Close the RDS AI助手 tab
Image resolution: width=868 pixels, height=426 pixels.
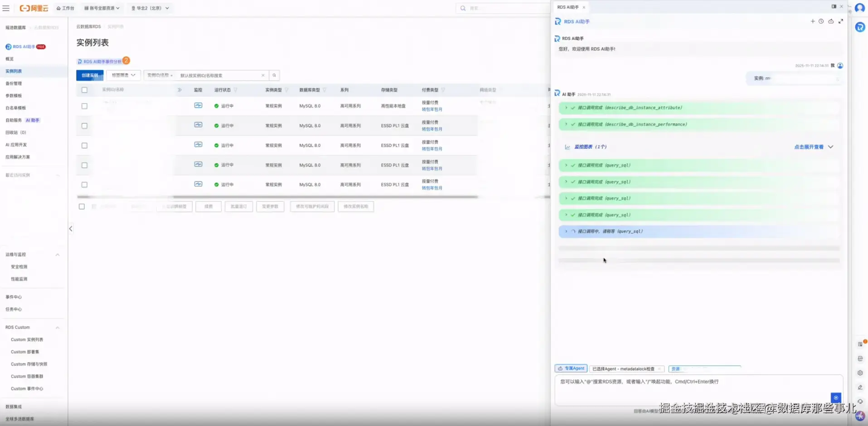[x=584, y=7]
